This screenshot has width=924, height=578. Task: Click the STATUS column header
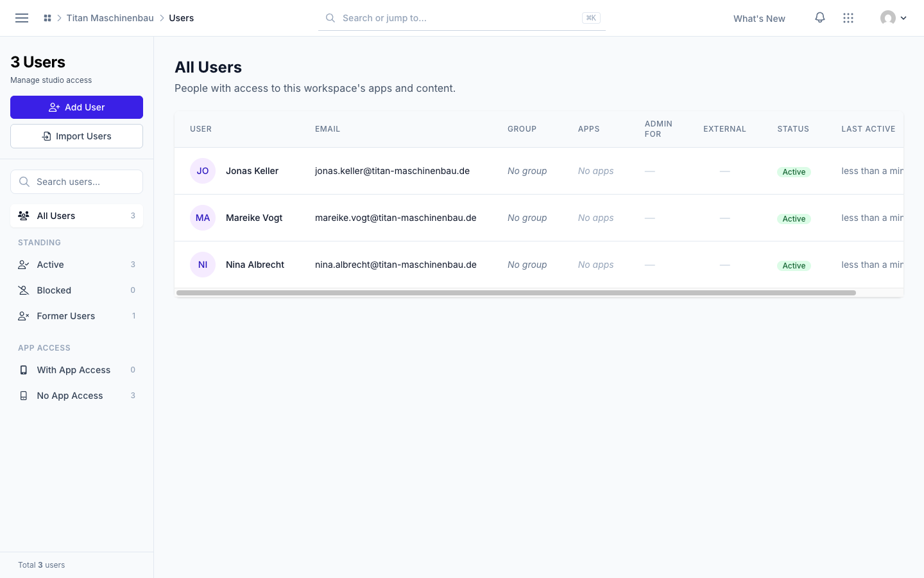pyautogui.click(x=793, y=129)
